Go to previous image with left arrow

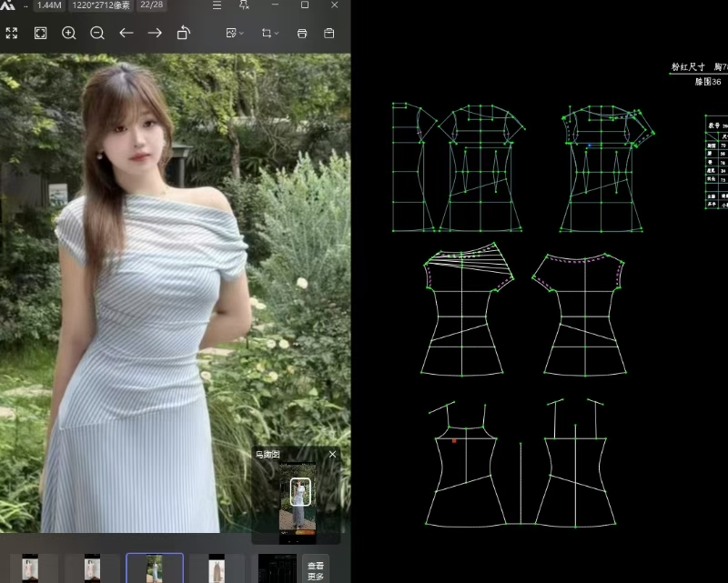[x=126, y=33]
